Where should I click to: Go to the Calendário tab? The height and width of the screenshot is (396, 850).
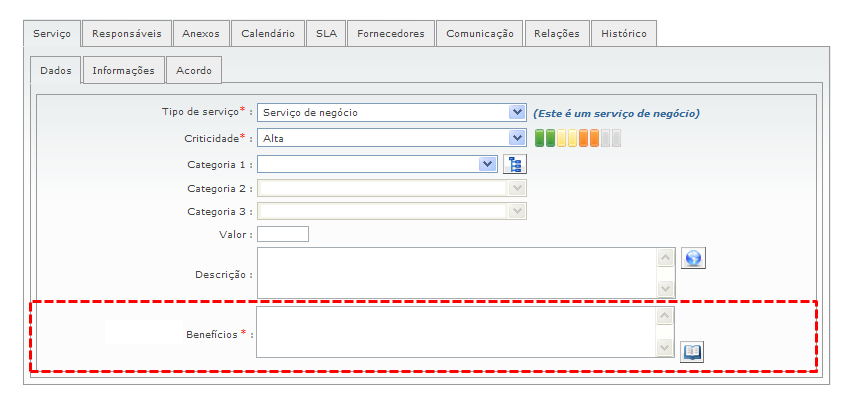[x=268, y=34]
